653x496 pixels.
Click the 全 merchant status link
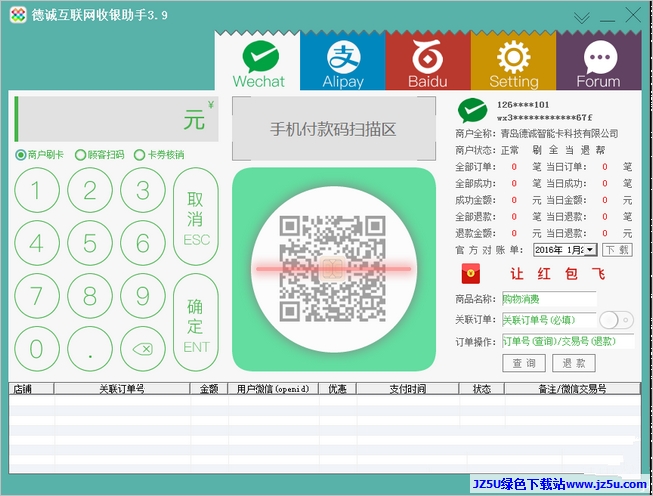click(553, 150)
